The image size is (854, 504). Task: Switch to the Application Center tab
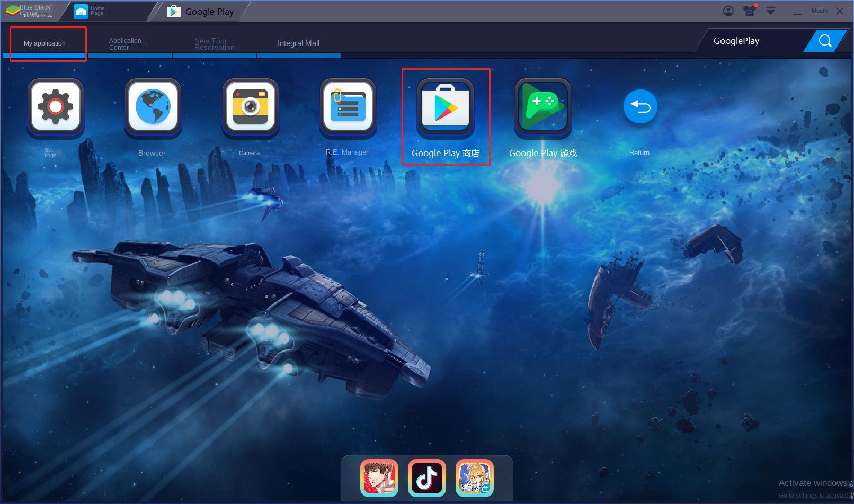click(x=126, y=44)
